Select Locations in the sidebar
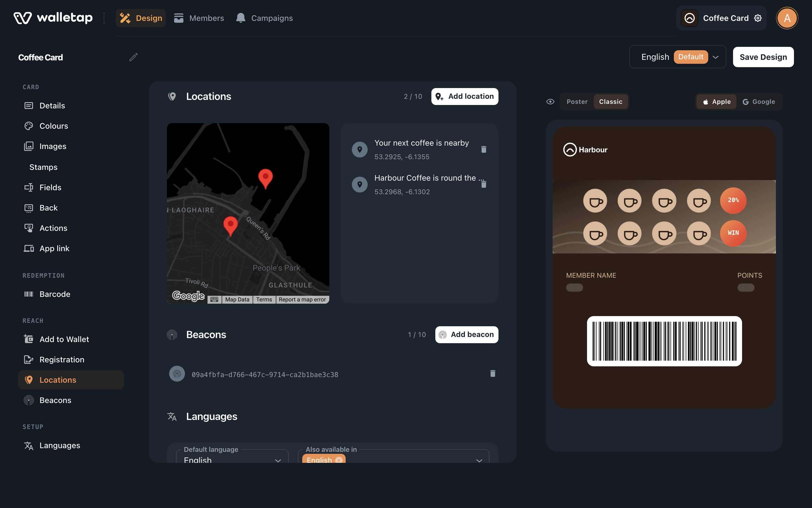This screenshot has width=812, height=508. [71, 380]
